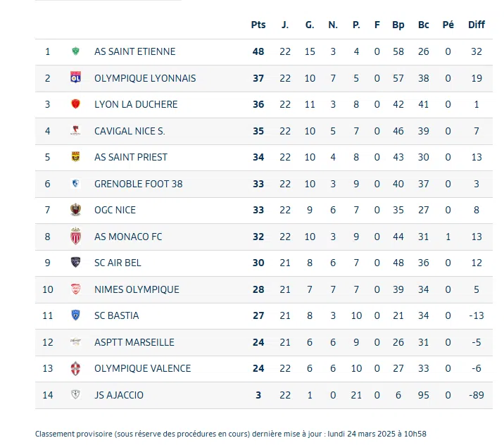Click the Bc column header

pyautogui.click(x=423, y=25)
